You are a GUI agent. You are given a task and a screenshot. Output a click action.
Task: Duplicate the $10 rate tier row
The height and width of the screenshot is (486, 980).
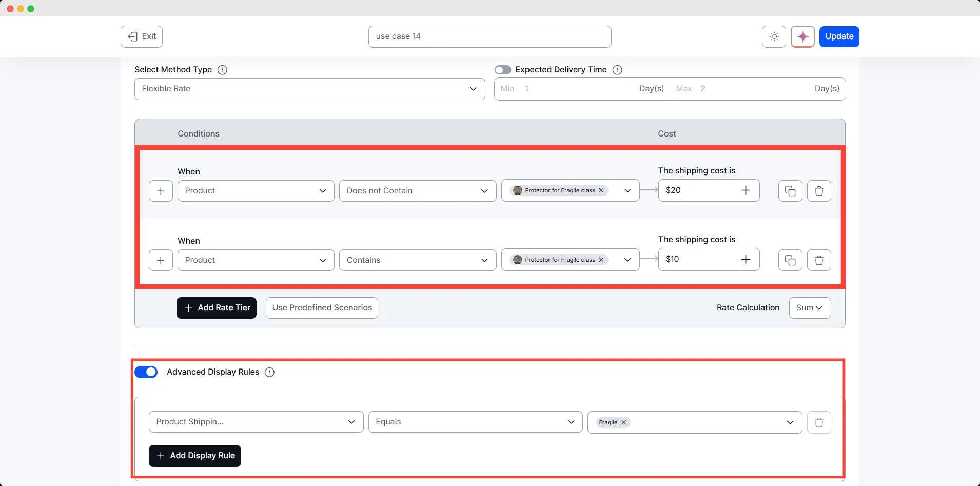click(790, 260)
